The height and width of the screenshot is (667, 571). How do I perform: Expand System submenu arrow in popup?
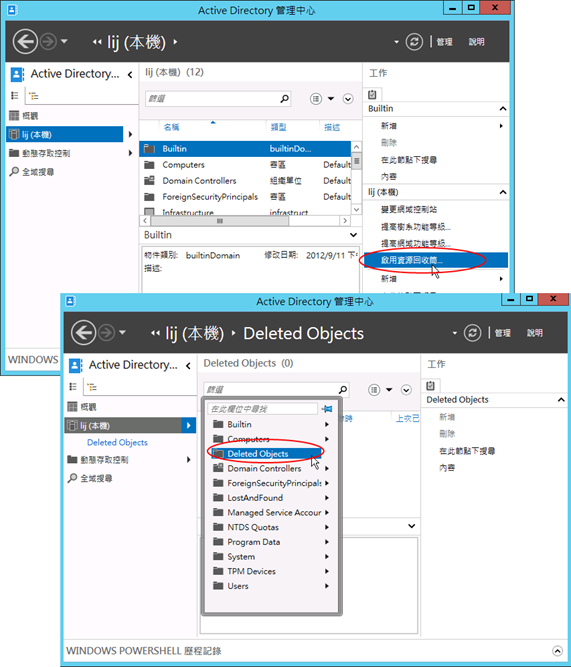(x=327, y=556)
